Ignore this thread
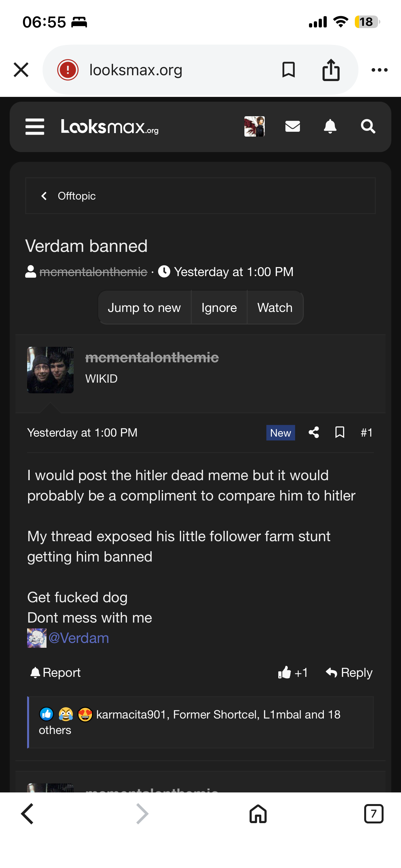 [x=219, y=308]
